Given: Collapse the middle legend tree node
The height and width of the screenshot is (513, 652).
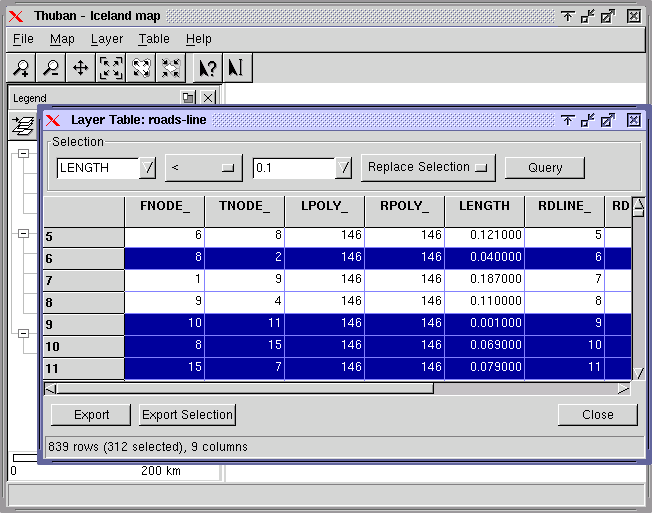Looking at the screenshot, I should point(23,233).
